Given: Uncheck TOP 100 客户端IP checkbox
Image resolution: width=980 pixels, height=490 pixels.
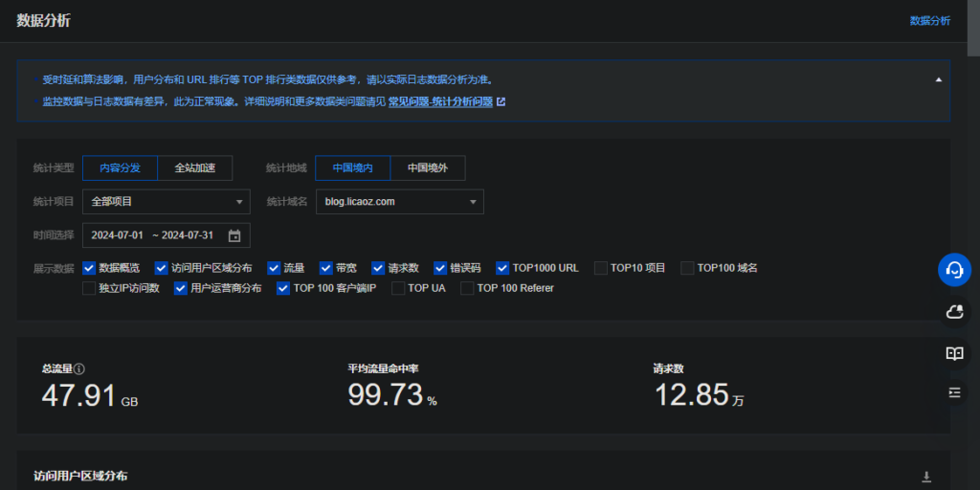Looking at the screenshot, I should 283,288.
